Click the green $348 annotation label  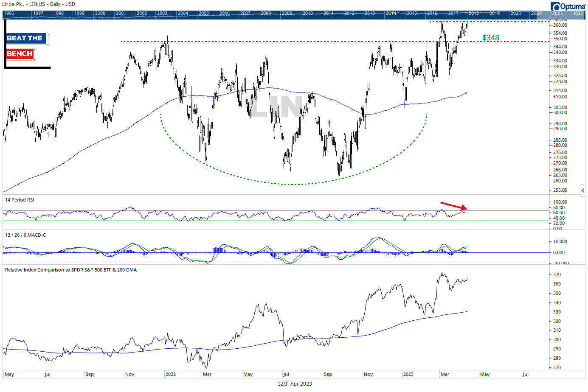(x=491, y=38)
